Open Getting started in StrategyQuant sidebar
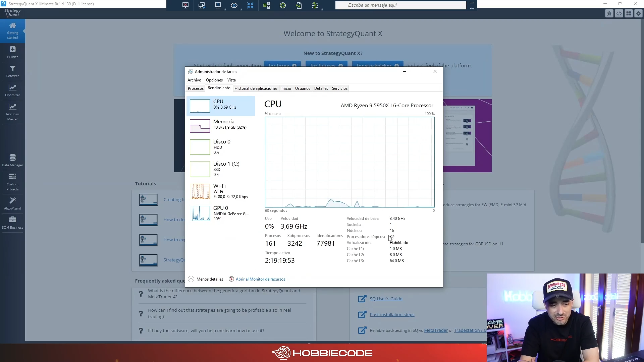This screenshot has height=362, width=644. [12, 31]
